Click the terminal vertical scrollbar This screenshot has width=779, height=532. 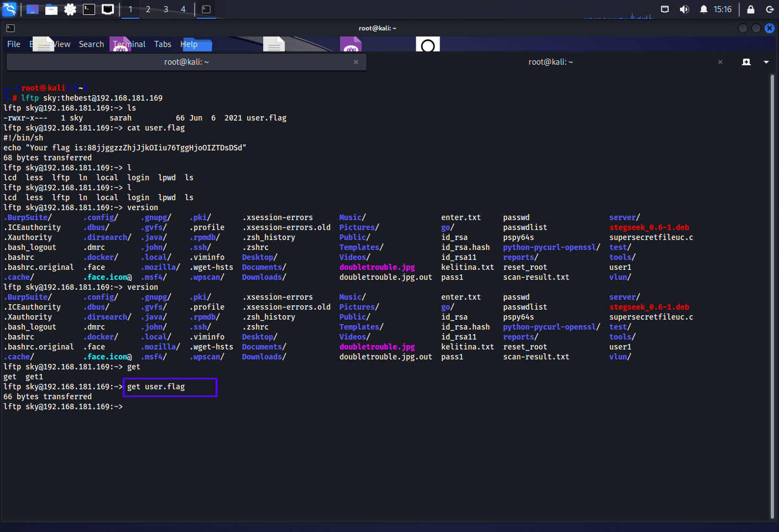pos(772,296)
